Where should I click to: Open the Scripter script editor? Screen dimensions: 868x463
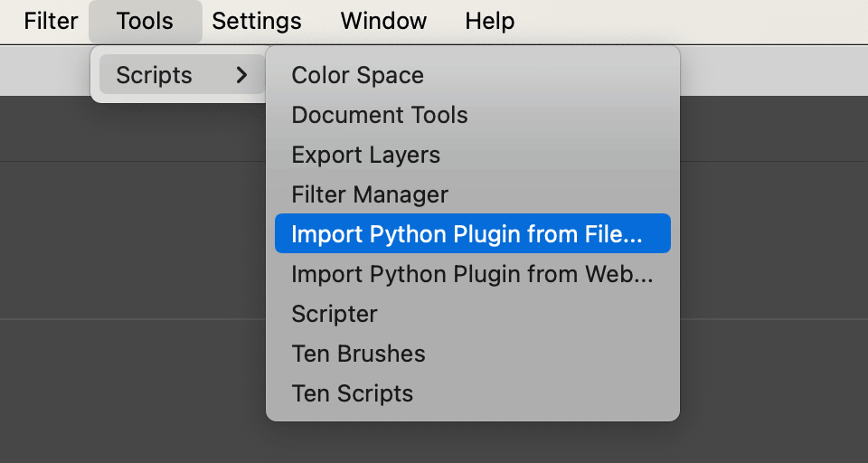pos(335,314)
